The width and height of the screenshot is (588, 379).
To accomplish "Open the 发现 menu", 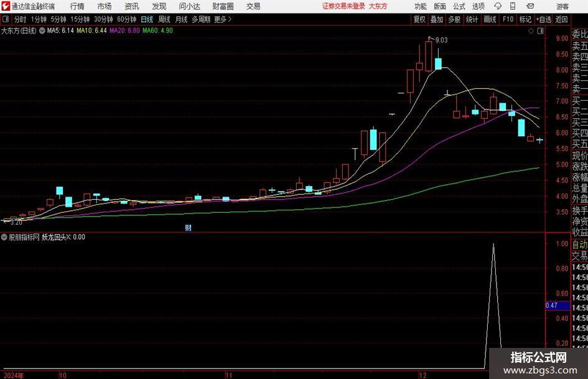I will point(159,6).
